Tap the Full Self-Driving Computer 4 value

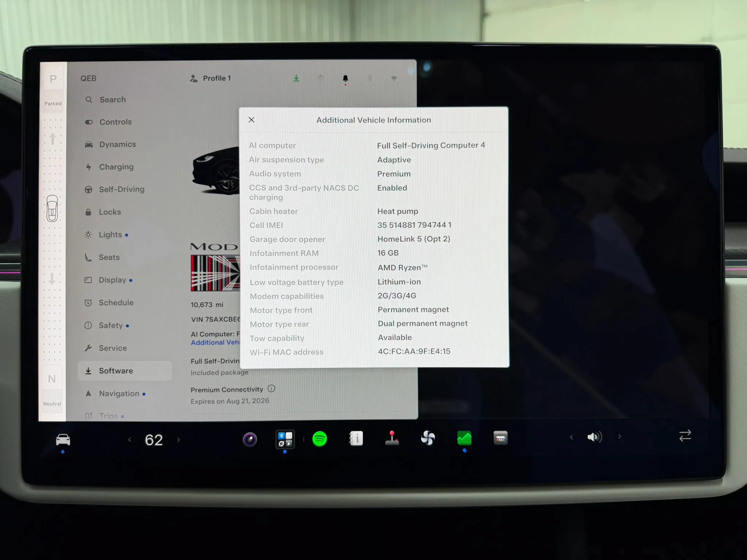click(x=431, y=145)
